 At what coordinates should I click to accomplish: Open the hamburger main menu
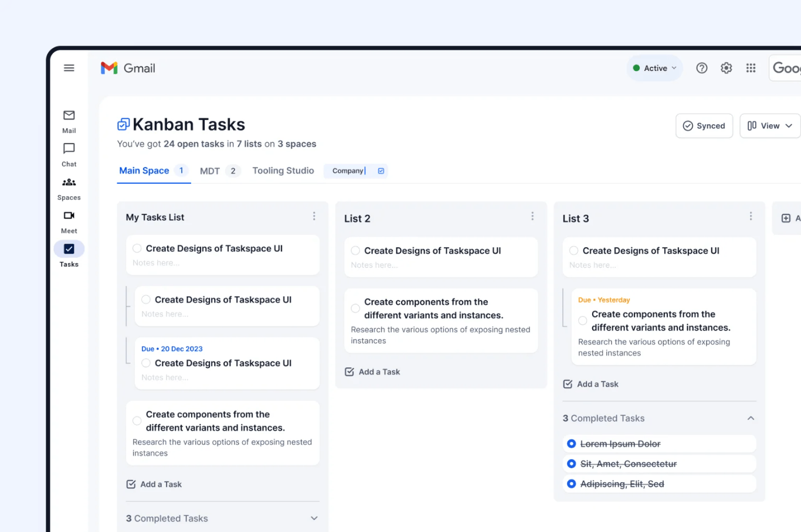pyautogui.click(x=69, y=68)
